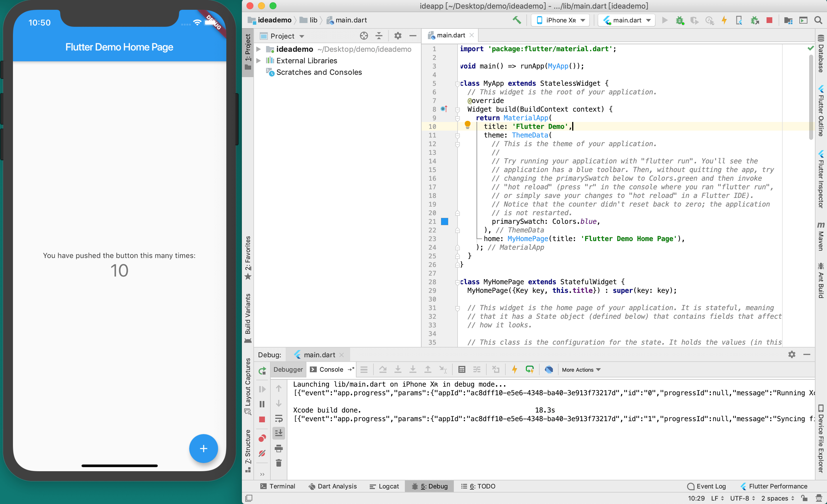Toggle scroll to end in console

click(278, 433)
